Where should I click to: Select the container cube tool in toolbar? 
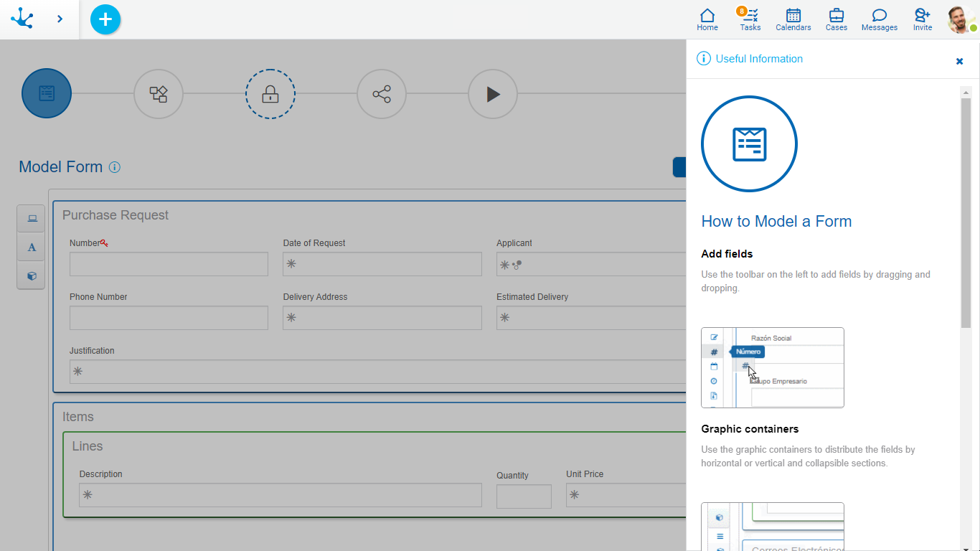point(32,275)
